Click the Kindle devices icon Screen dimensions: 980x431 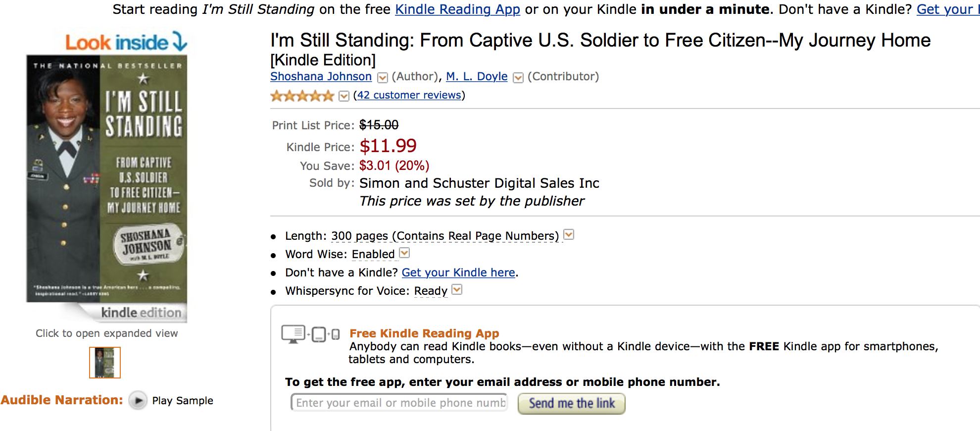[x=310, y=334]
